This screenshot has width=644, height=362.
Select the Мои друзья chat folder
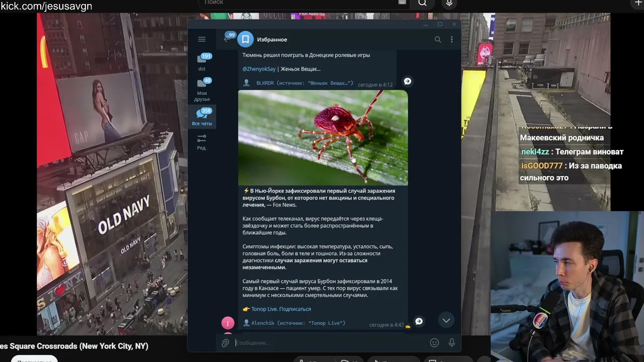202,89
